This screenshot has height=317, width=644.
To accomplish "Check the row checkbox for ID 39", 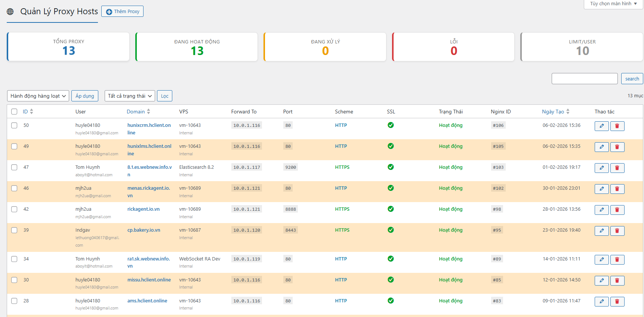I will coord(14,230).
